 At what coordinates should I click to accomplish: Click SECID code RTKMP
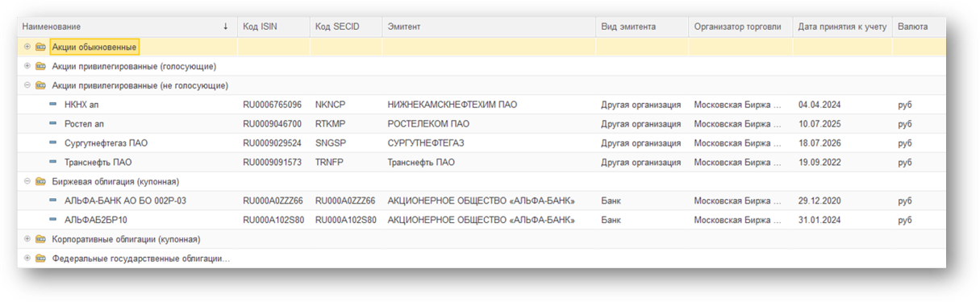pos(330,124)
